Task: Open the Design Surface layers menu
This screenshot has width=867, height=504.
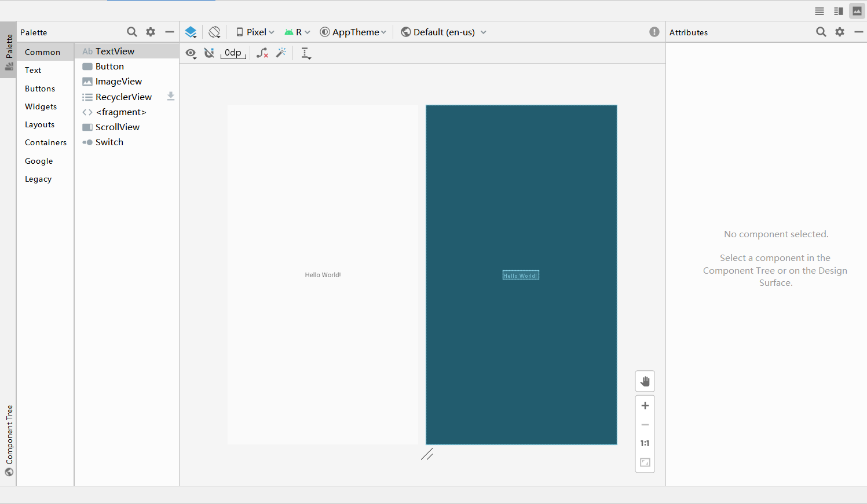Action: pyautogui.click(x=191, y=32)
